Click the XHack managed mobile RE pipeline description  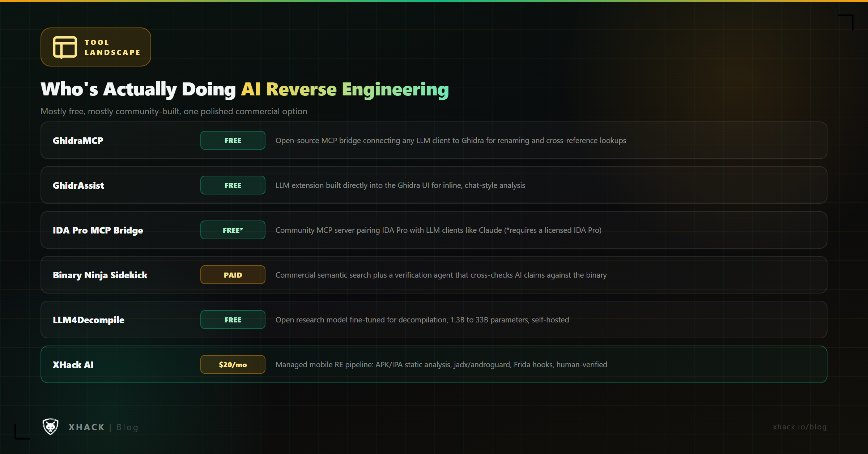pyautogui.click(x=441, y=365)
